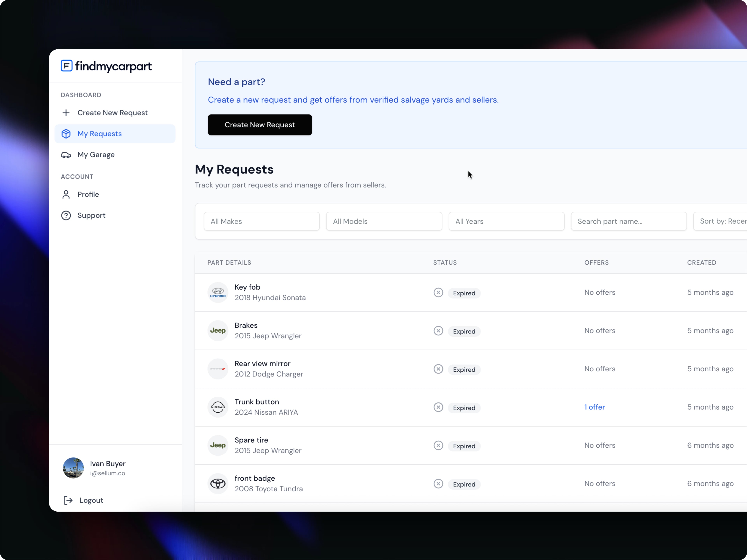Click the 2018 Hyundai Sonata text
Viewport: 747px width, 560px height.
[270, 298]
